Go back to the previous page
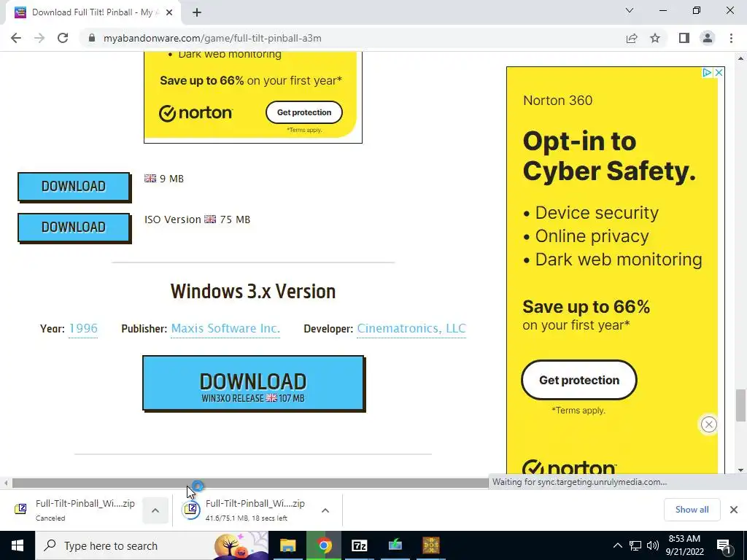This screenshot has height=560, width=747. pyautogui.click(x=16, y=38)
